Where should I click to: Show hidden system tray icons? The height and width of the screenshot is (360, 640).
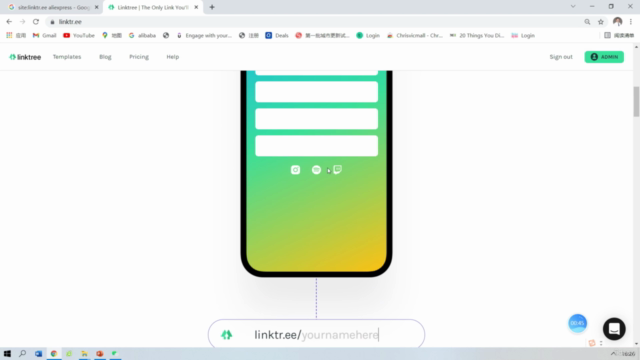coord(613,353)
